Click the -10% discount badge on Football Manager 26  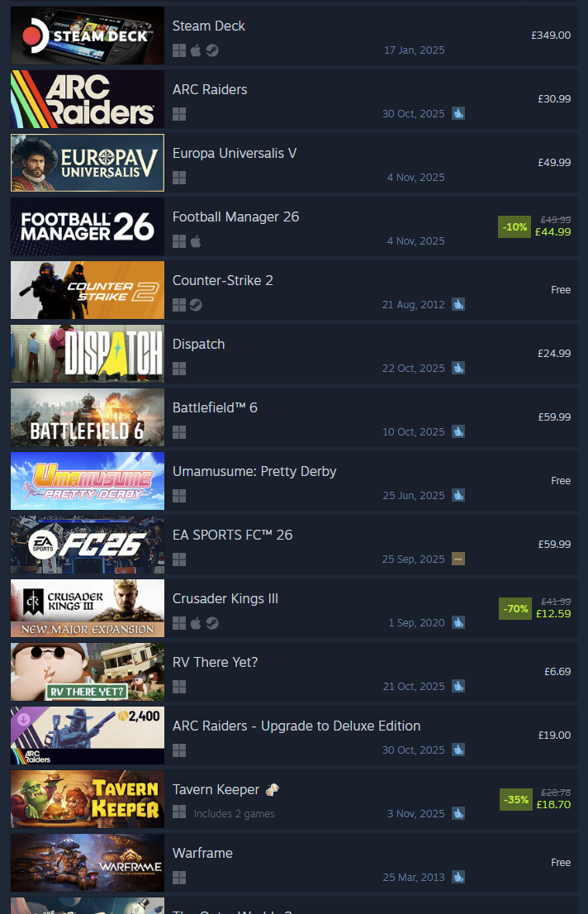point(514,226)
